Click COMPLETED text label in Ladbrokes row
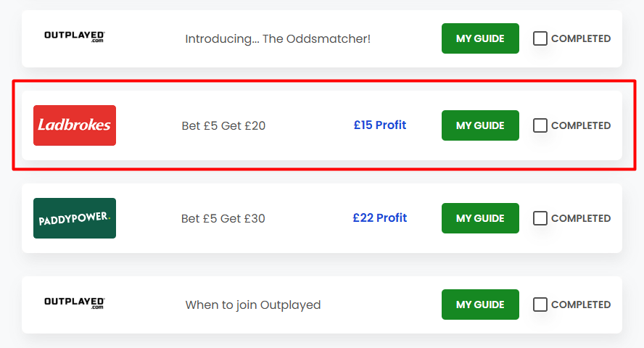This screenshot has width=644, height=348. coord(581,125)
